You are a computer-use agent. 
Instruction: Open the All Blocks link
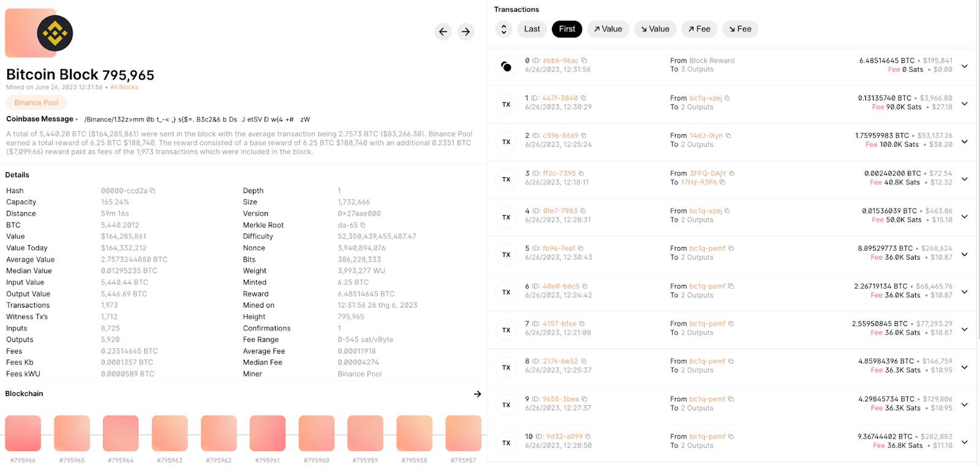124,87
